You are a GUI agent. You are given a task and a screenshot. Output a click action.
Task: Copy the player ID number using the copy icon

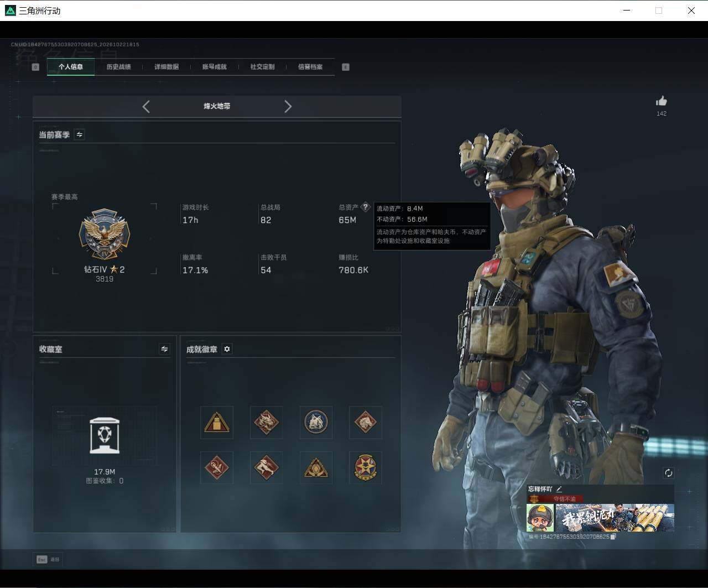coord(613,537)
